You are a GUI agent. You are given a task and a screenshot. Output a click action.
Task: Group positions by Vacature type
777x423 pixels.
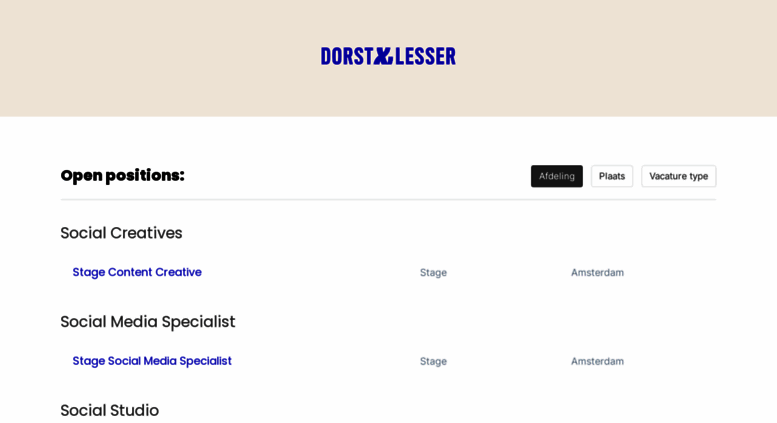click(x=678, y=176)
